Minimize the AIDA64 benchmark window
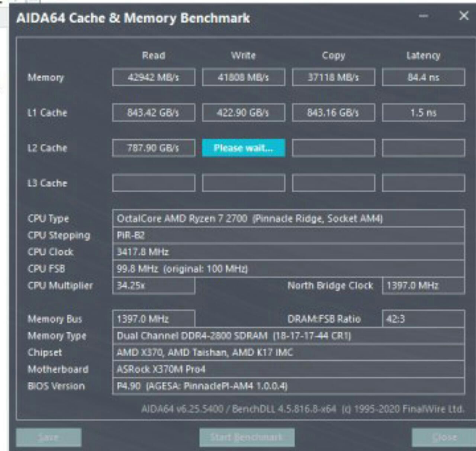 423,16
